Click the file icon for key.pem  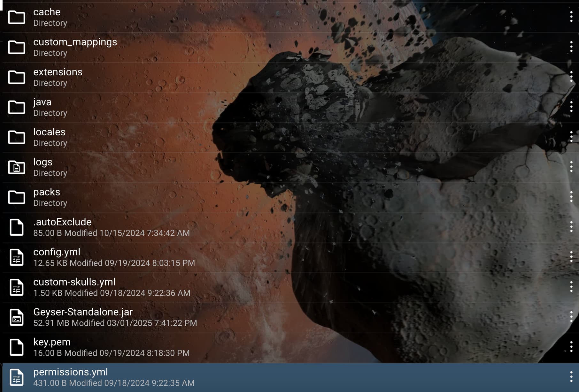click(17, 347)
